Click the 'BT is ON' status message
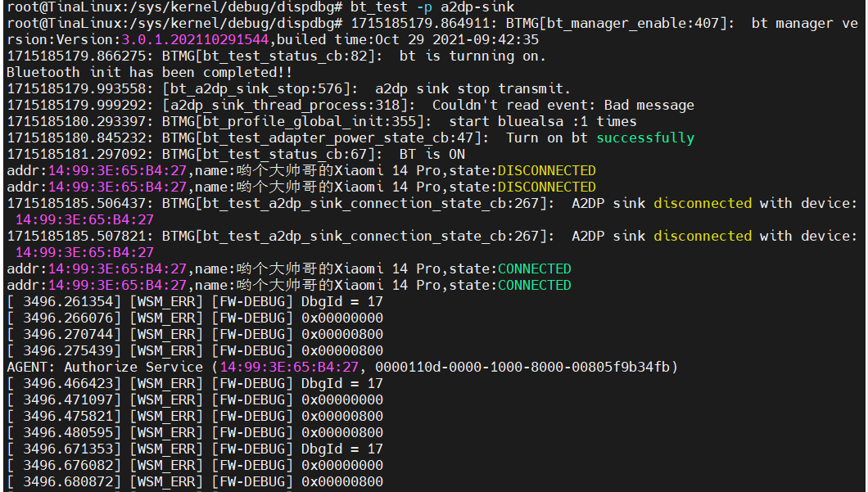The image size is (868, 492). point(432,155)
